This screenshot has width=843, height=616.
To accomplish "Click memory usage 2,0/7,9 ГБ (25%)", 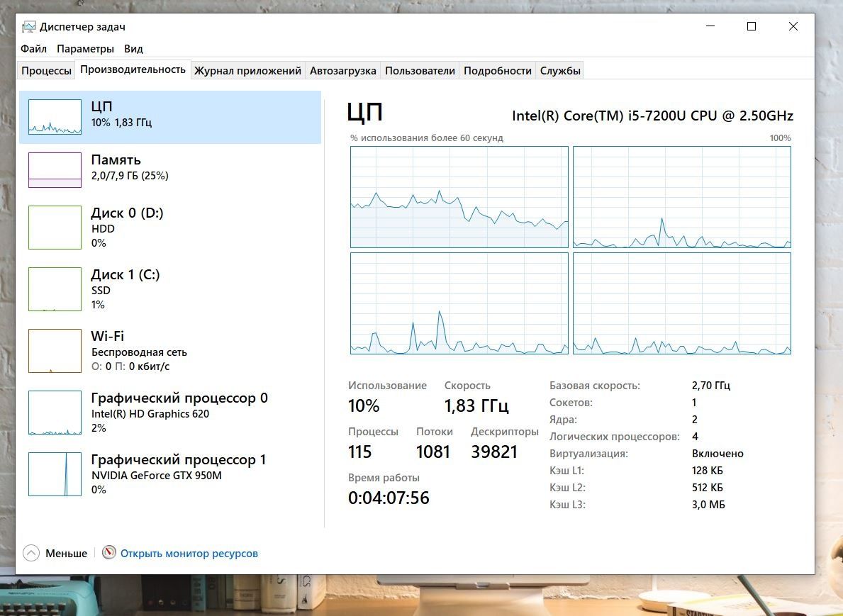I will click(130, 176).
